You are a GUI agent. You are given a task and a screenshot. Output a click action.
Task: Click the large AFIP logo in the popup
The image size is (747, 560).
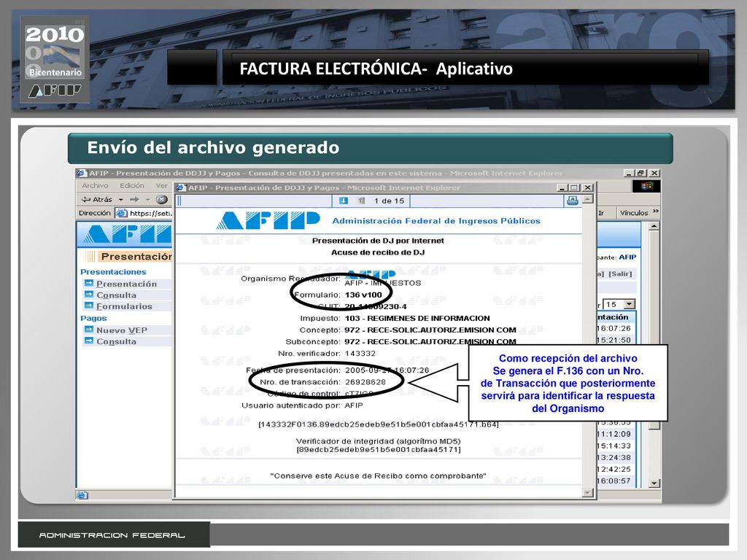tap(268, 220)
